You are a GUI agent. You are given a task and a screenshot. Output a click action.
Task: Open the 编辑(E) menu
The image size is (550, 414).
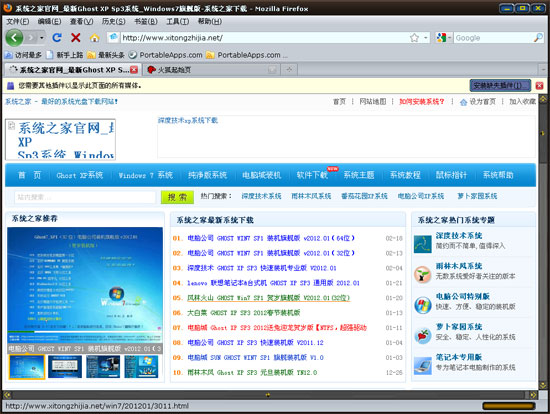(x=49, y=21)
